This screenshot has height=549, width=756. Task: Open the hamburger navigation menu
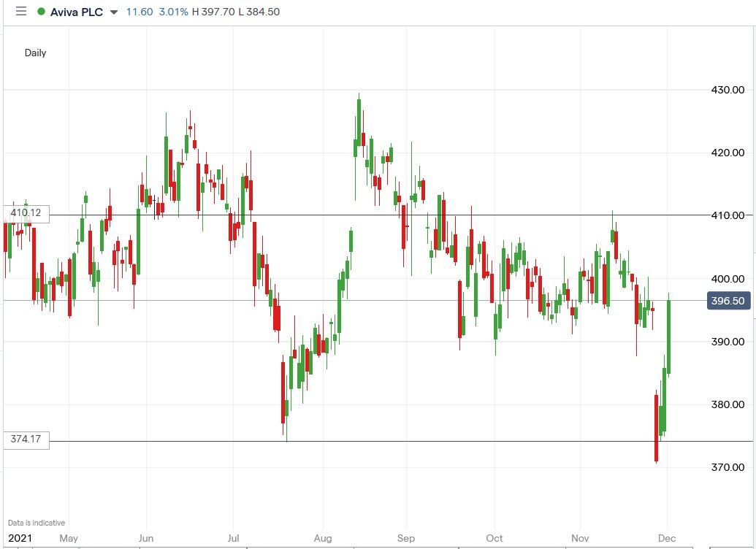pos(20,12)
